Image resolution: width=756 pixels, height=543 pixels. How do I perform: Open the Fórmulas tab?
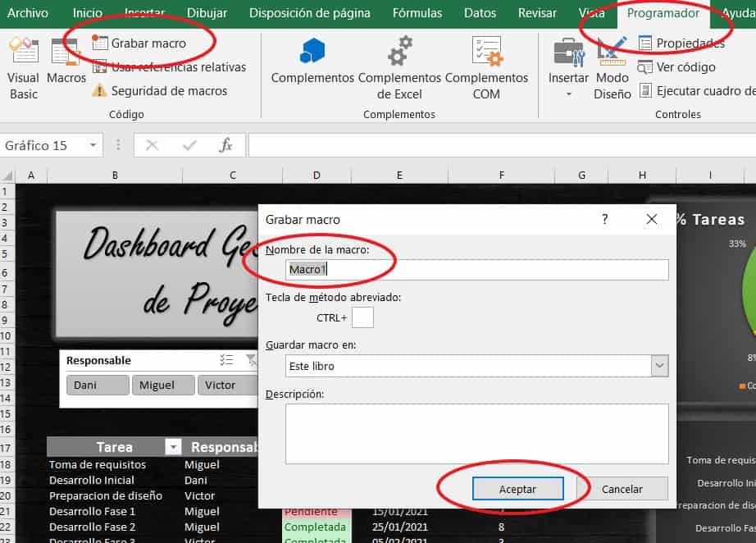[x=417, y=13]
